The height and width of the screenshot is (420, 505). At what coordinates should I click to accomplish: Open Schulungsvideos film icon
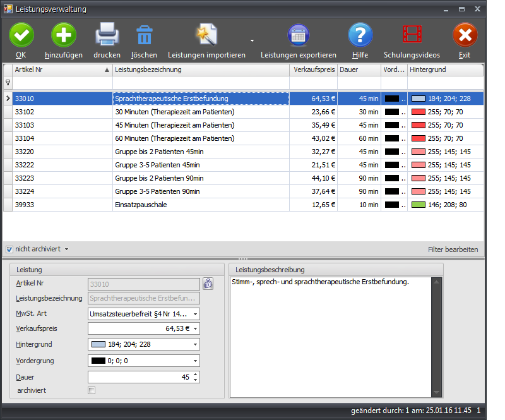click(412, 34)
